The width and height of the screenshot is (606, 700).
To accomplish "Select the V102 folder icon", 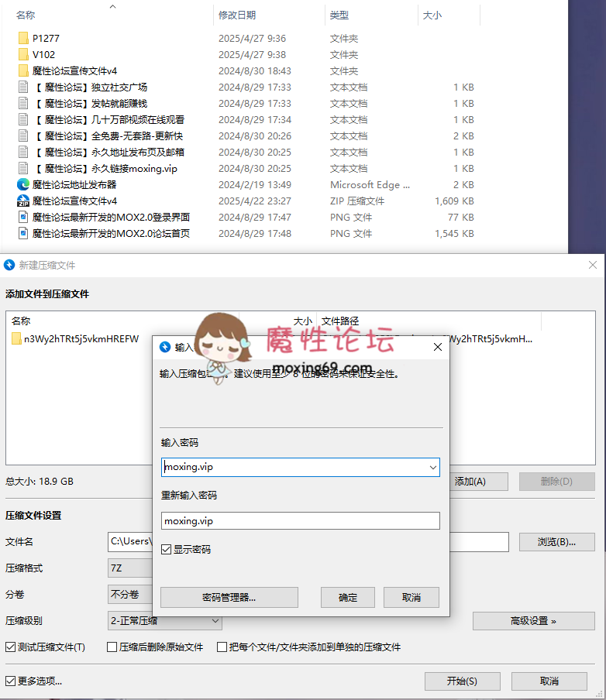I will click(23, 54).
